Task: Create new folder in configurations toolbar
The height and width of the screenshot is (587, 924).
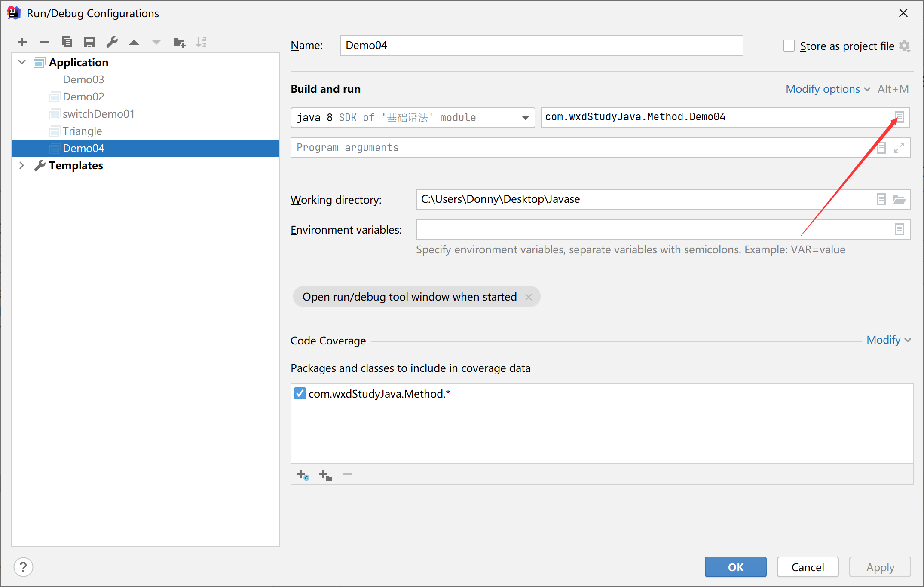Action: [179, 42]
